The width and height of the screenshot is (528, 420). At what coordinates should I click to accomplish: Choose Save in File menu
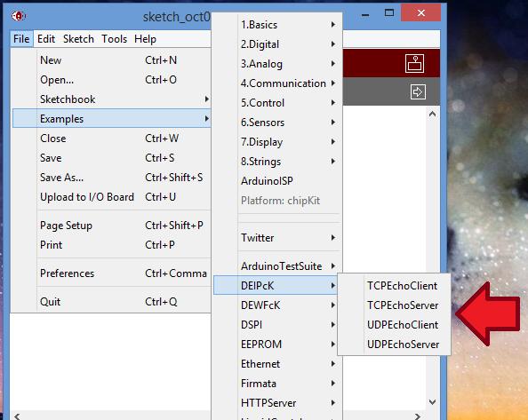[111, 158]
